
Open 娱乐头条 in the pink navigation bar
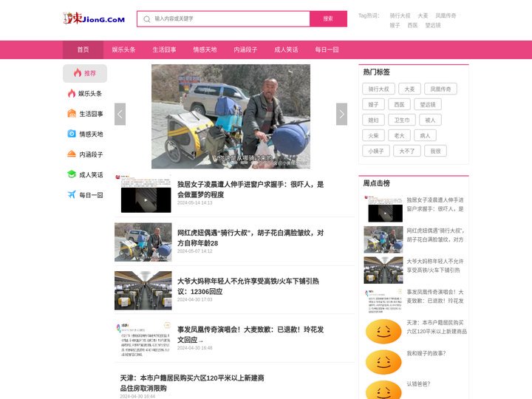124,50
